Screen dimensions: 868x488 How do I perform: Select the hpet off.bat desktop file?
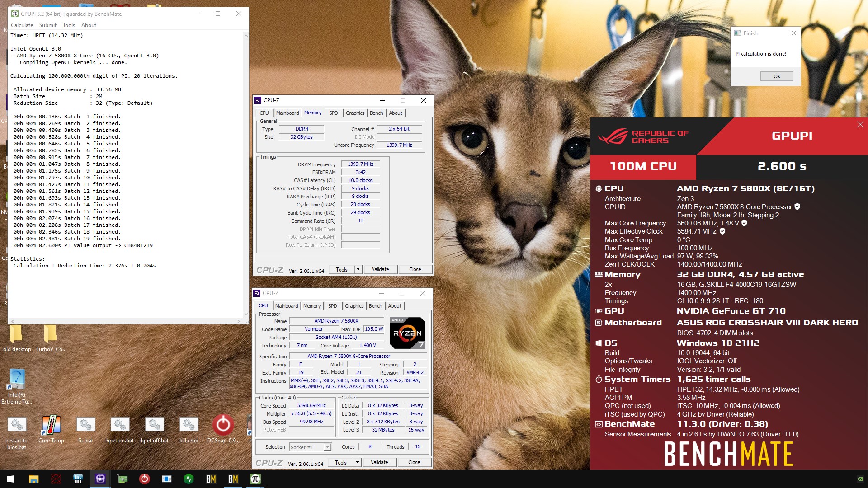coord(154,429)
